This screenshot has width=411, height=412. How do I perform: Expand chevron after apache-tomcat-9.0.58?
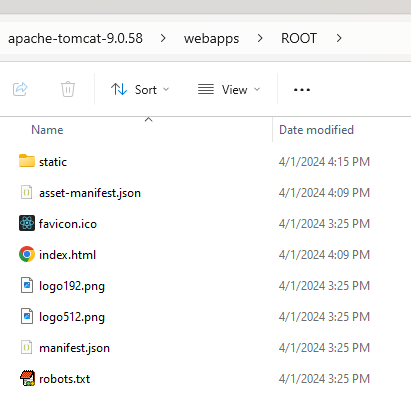point(163,38)
